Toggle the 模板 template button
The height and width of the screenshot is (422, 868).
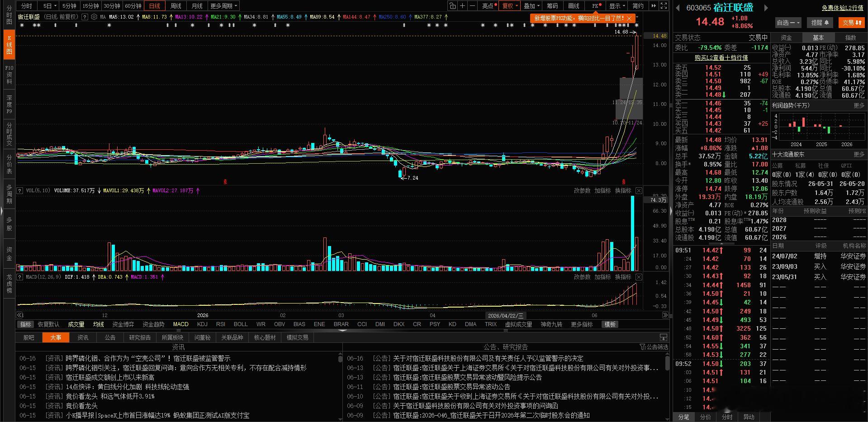(x=610, y=324)
